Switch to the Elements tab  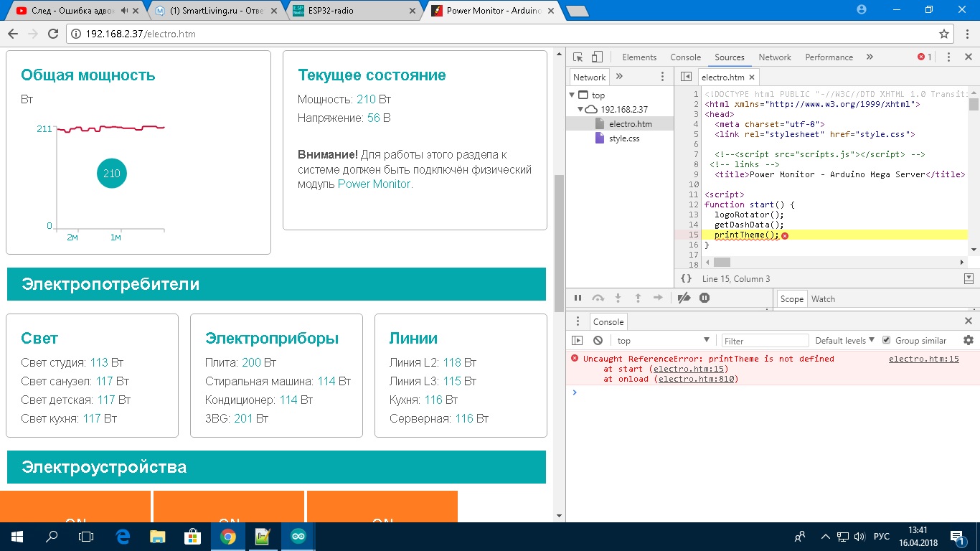coord(639,57)
